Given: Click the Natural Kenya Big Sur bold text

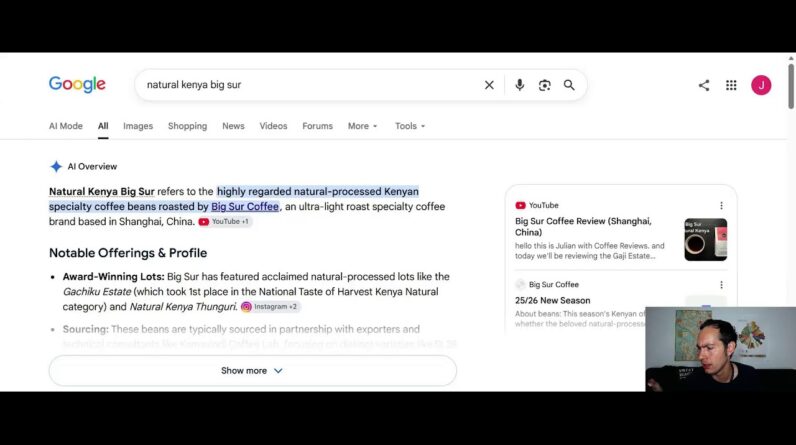Looking at the screenshot, I should [102, 191].
